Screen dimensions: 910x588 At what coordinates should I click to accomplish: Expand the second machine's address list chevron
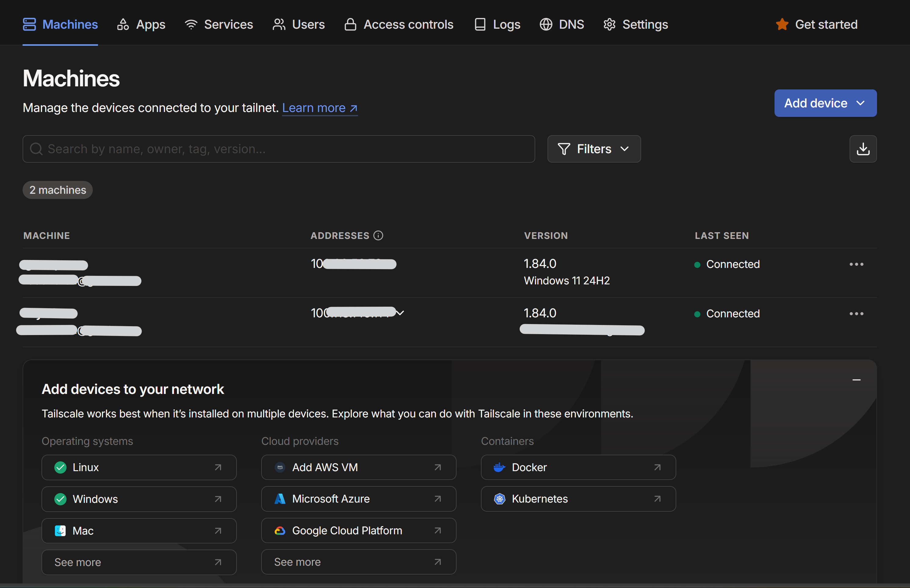400,313
